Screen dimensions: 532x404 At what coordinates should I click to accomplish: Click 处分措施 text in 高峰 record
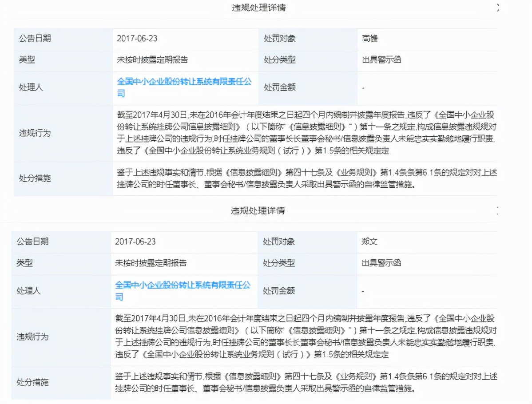click(x=307, y=178)
